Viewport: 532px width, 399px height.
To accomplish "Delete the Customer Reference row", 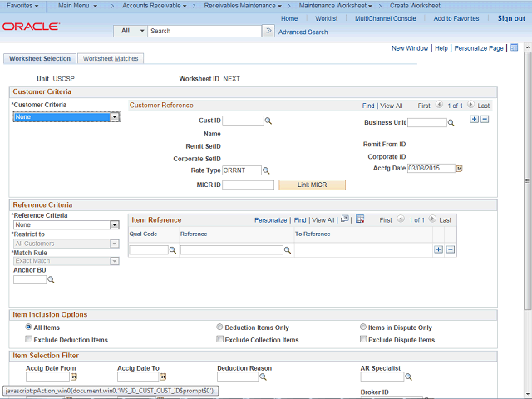I will coord(485,120).
